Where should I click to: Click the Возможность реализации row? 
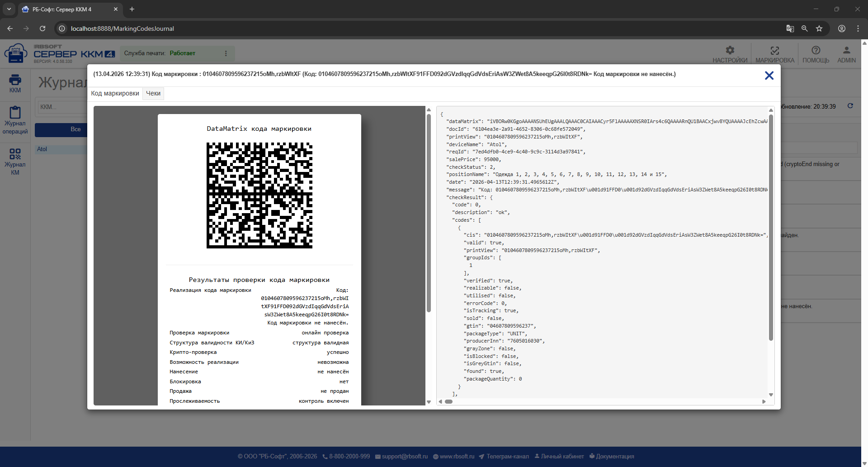(x=259, y=362)
